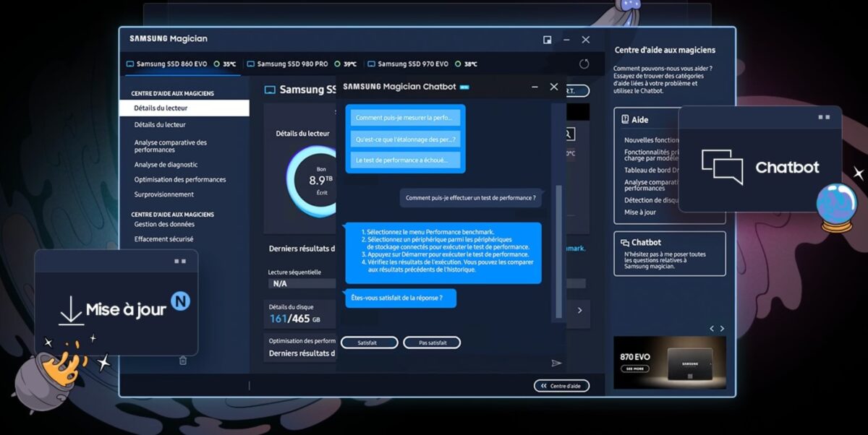The width and height of the screenshot is (868, 435).
Task: Click the chatbot conversation scrollbar
Action: 558,253
